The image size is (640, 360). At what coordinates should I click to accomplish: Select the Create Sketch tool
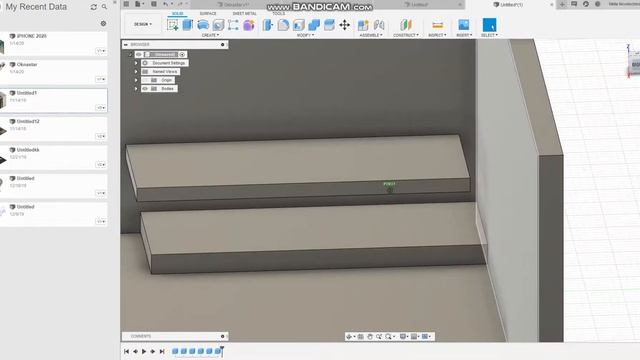tap(172, 25)
